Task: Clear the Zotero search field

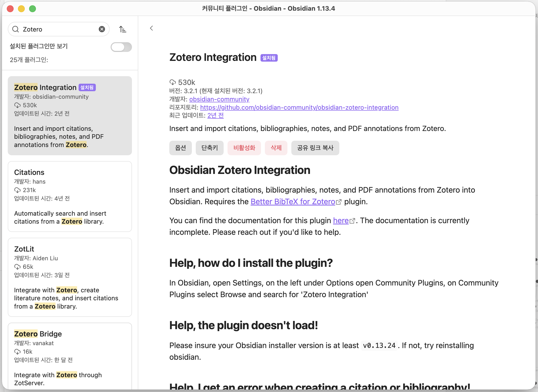Action: click(102, 29)
